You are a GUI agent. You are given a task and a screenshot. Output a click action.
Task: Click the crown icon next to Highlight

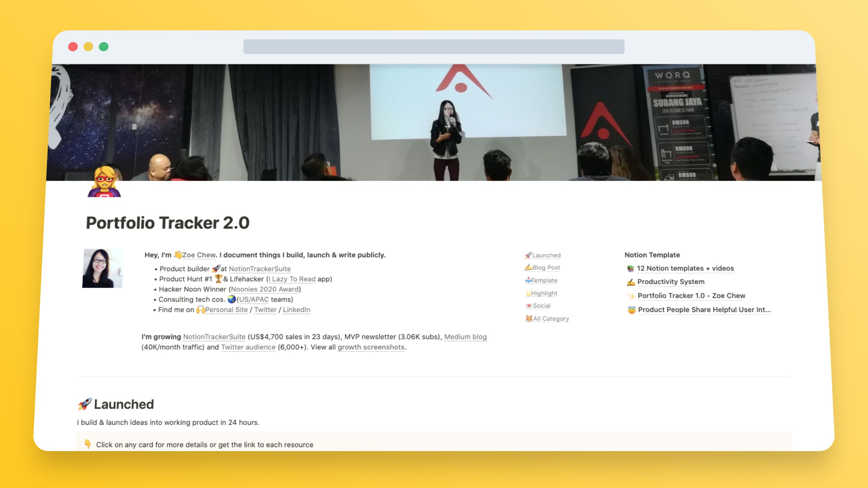(x=528, y=293)
